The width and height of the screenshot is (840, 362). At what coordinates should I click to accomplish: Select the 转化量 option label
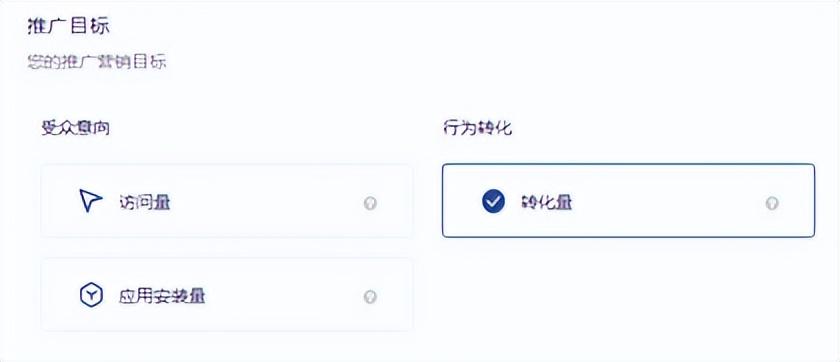coord(546,203)
